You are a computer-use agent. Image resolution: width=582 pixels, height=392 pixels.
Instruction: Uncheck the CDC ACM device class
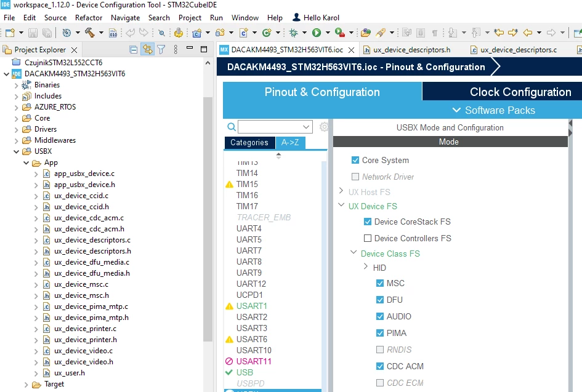tap(380, 366)
